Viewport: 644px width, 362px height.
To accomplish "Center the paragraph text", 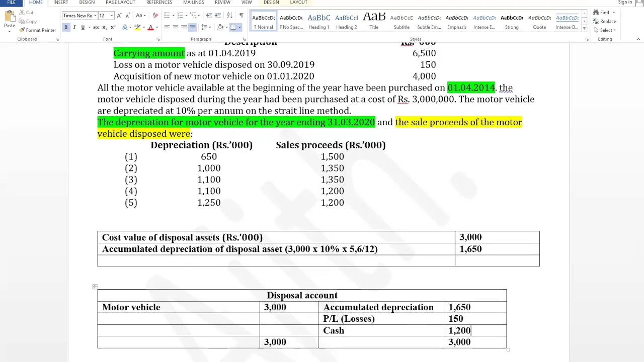I will pos(175,27).
